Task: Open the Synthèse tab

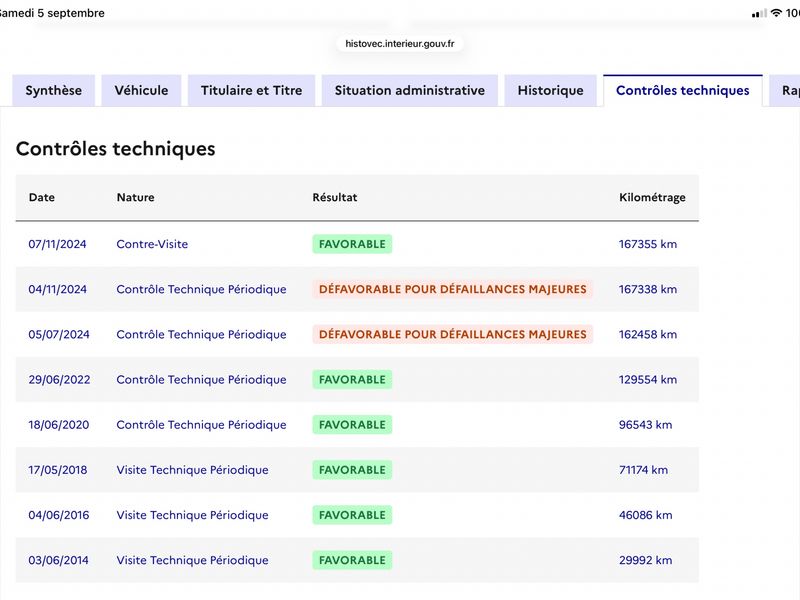Action: [54, 90]
